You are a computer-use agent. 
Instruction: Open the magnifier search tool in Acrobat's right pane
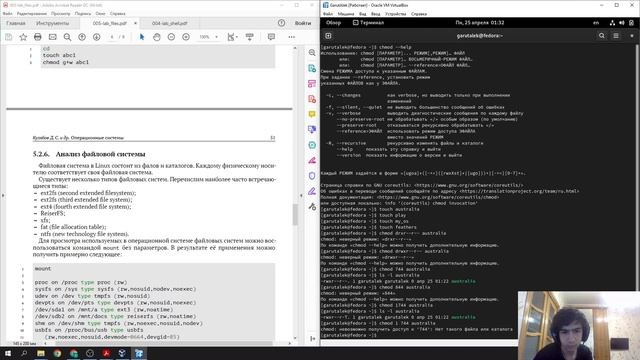312,53
